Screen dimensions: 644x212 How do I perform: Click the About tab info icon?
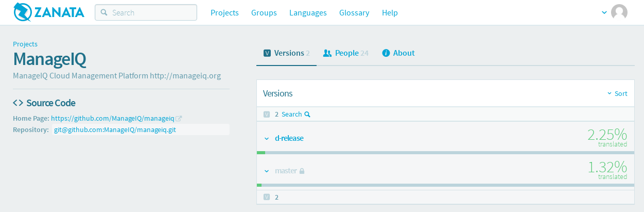pyautogui.click(x=386, y=53)
